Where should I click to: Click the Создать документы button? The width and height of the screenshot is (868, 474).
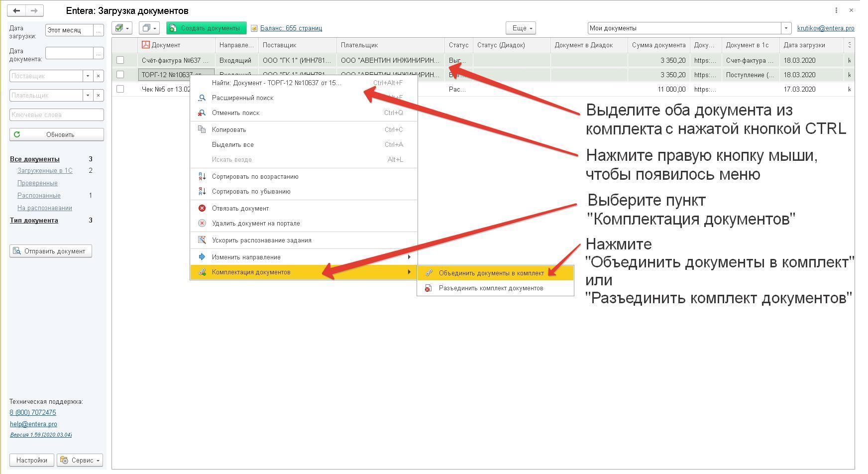[206, 28]
